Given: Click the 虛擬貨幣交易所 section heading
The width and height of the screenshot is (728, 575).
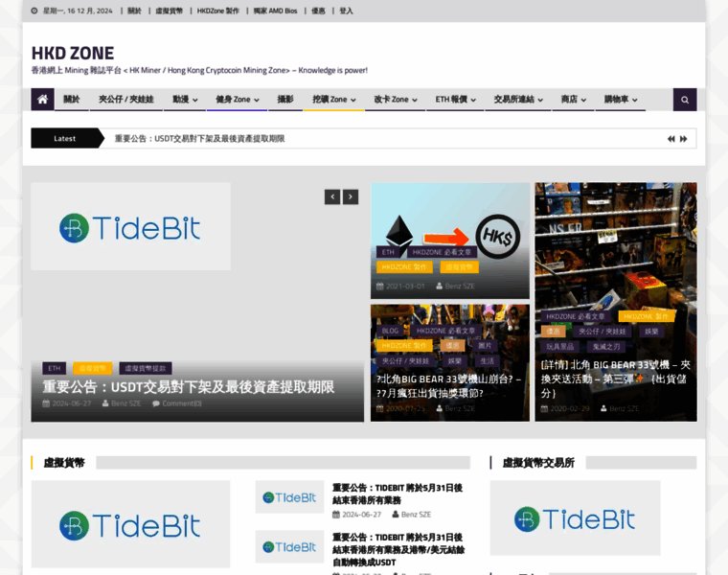Looking at the screenshot, I should point(538,463).
